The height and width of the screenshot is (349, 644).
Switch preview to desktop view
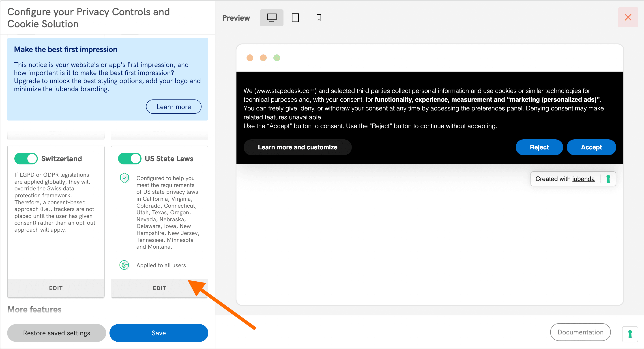pos(271,17)
